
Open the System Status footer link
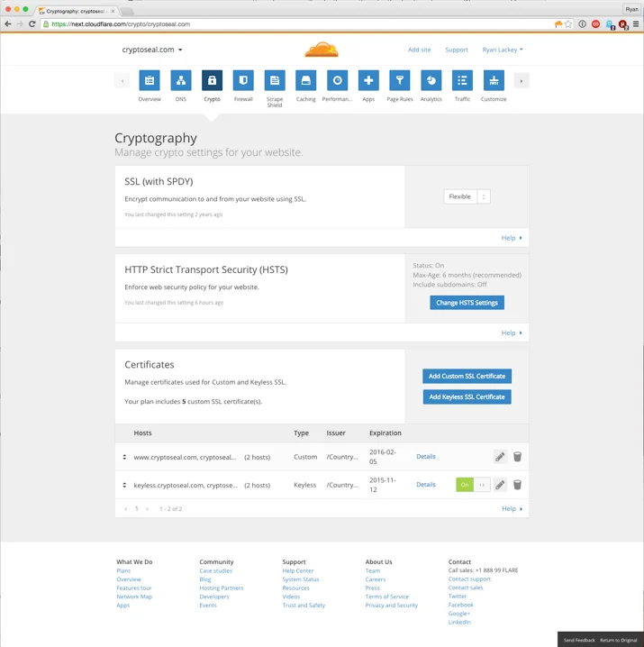pyautogui.click(x=301, y=579)
